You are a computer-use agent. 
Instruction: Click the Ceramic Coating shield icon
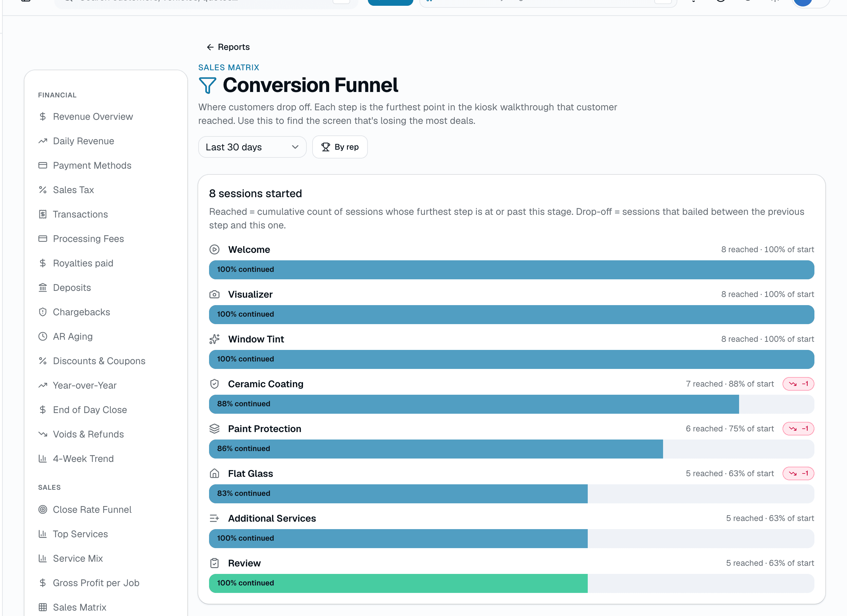[x=214, y=384]
